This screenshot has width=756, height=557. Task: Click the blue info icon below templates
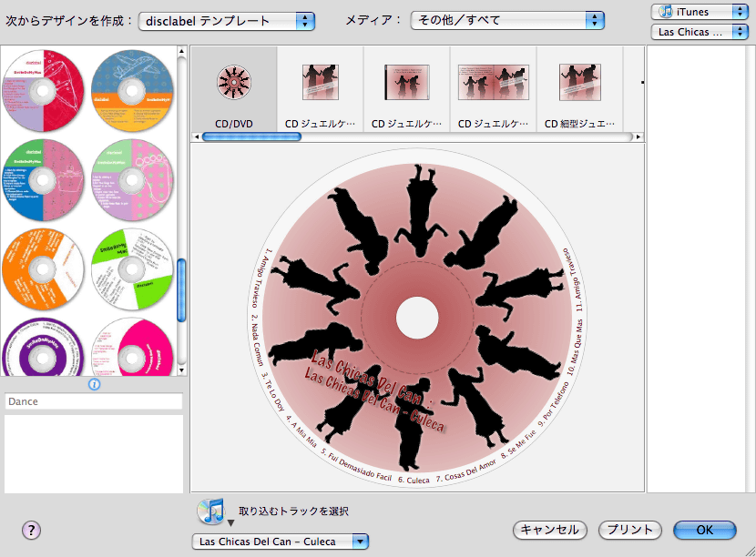pos(95,384)
